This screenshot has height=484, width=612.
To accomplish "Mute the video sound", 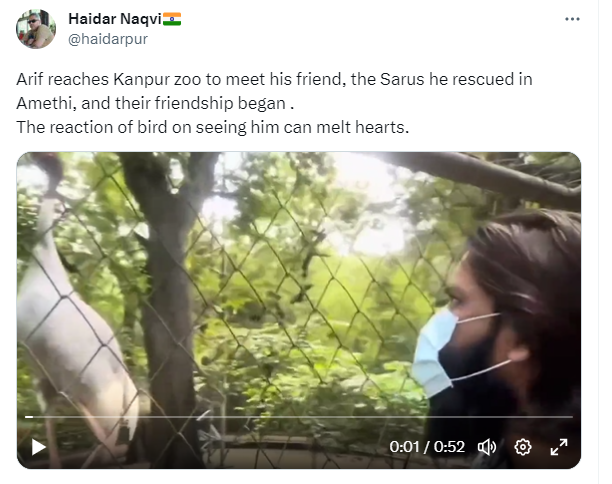I will [x=487, y=447].
